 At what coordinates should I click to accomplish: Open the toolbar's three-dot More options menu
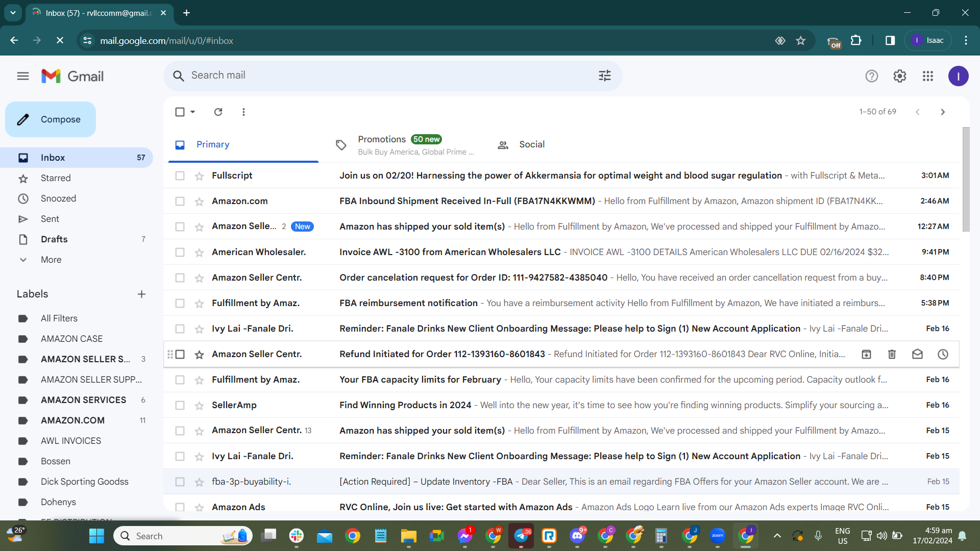coord(243,112)
